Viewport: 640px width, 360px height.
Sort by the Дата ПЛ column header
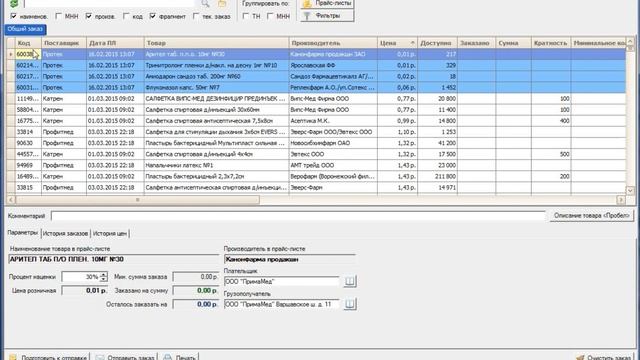point(115,43)
